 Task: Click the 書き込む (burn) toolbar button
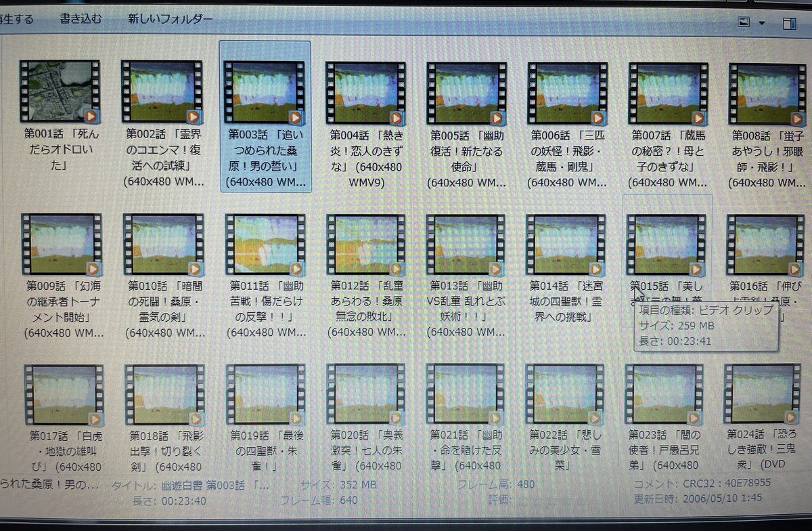81,18
